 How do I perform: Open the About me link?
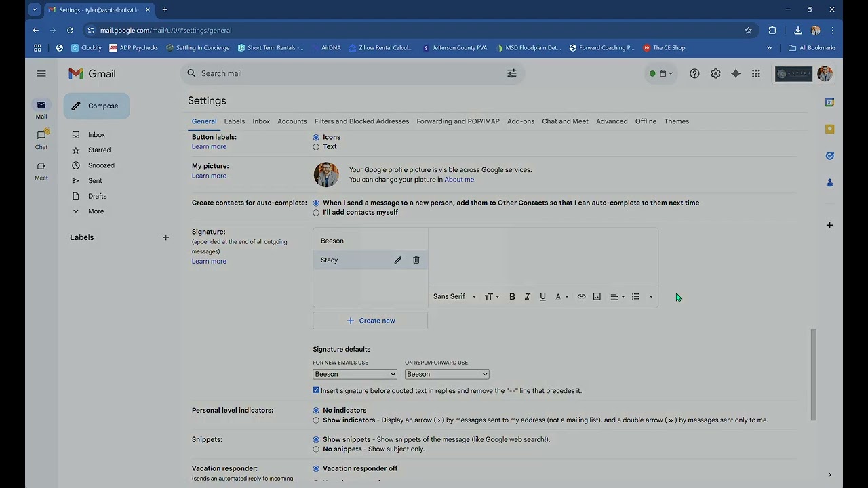[459, 180]
